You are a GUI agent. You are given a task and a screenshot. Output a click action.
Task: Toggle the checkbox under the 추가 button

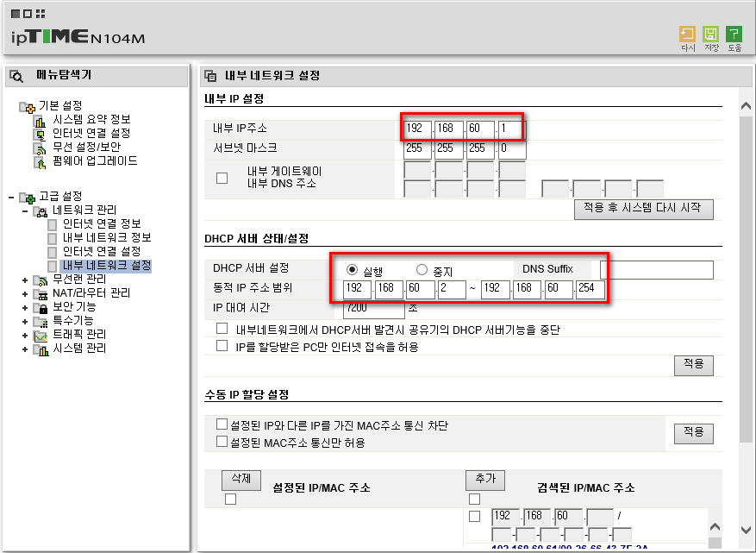point(474,499)
